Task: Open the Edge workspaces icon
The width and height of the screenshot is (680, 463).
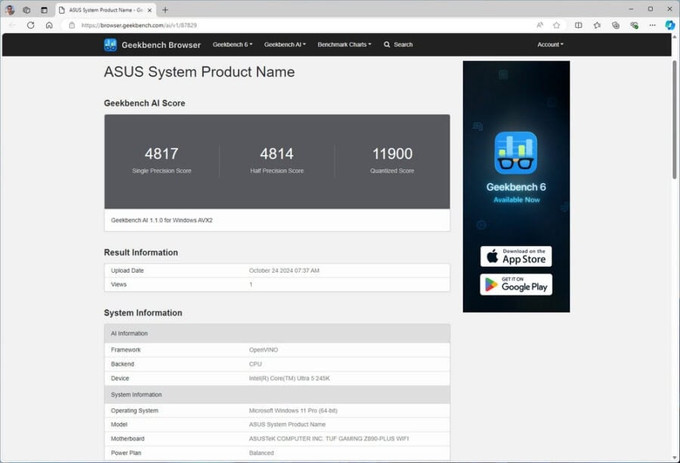Action: point(27,10)
